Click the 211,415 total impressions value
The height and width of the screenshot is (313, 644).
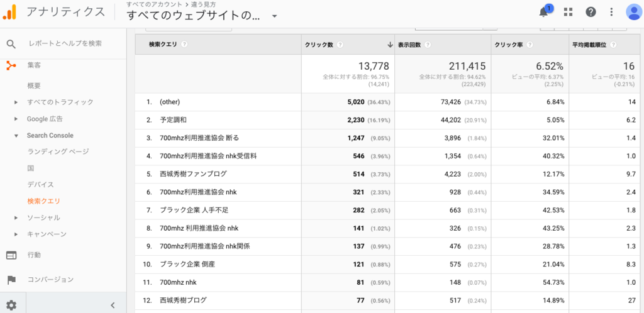pos(466,66)
